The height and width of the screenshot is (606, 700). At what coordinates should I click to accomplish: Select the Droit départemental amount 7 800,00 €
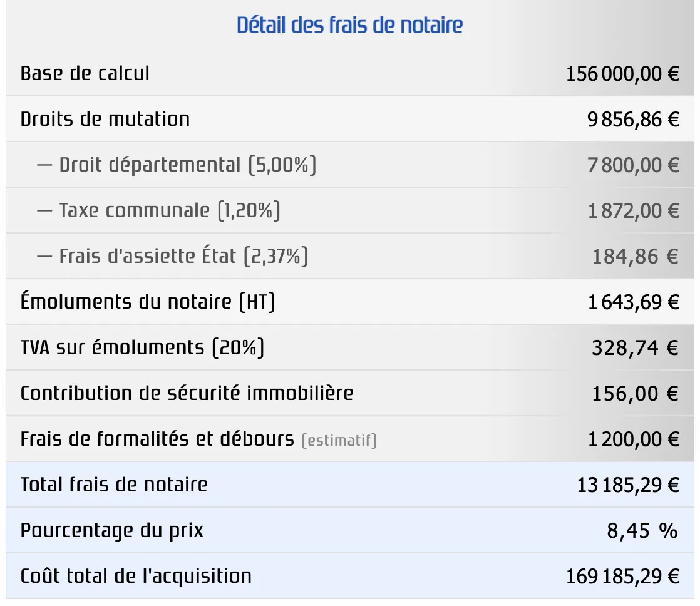click(633, 165)
